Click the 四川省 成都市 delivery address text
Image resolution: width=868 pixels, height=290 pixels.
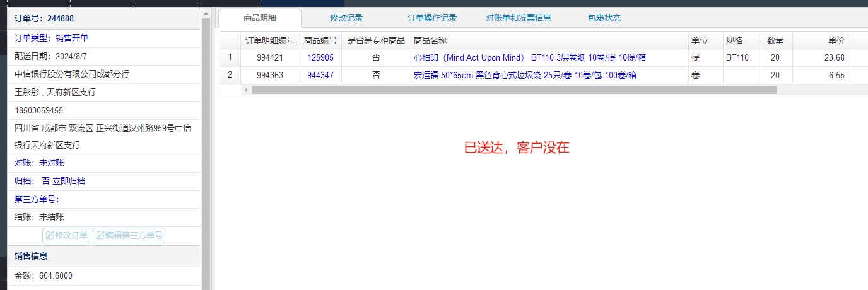tap(103, 136)
